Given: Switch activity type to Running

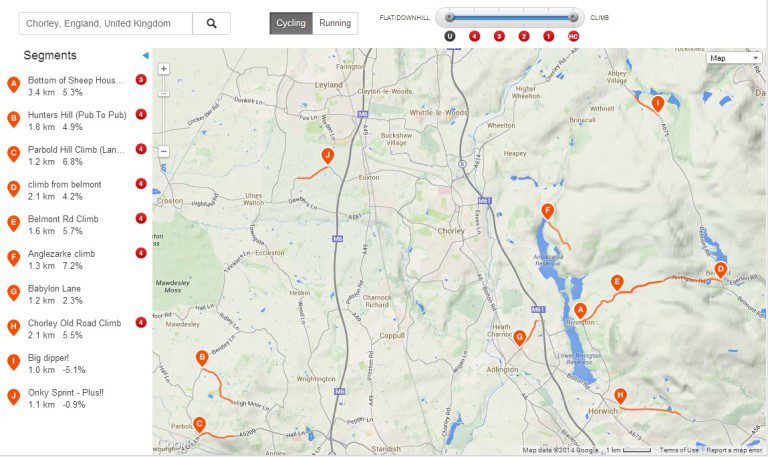Looking at the screenshot, I should point(335,23).
